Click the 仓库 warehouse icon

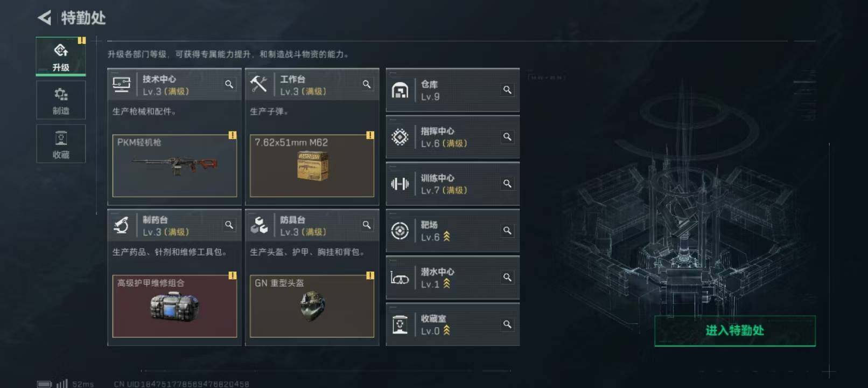(400, 90)
